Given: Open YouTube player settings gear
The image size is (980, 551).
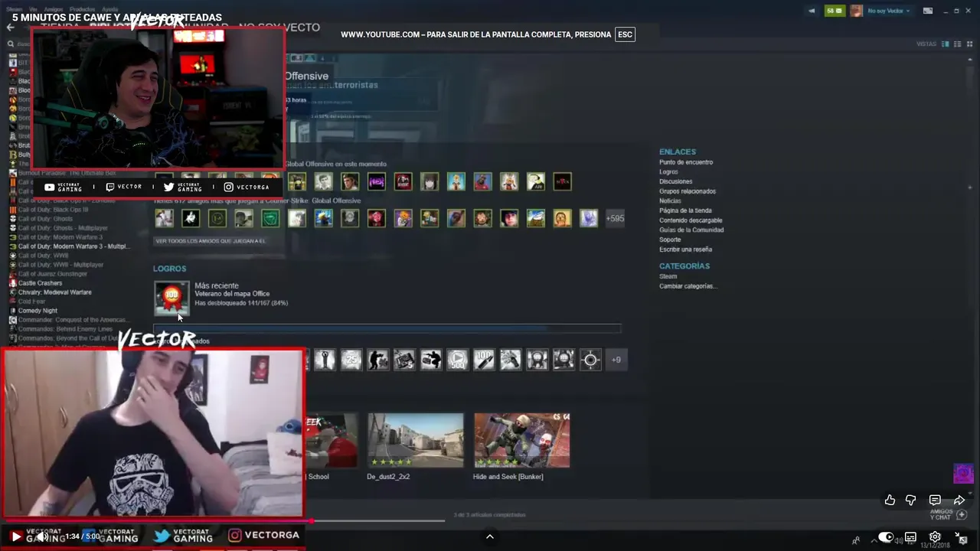Looking at the screenshot, I should coord(935,537).
